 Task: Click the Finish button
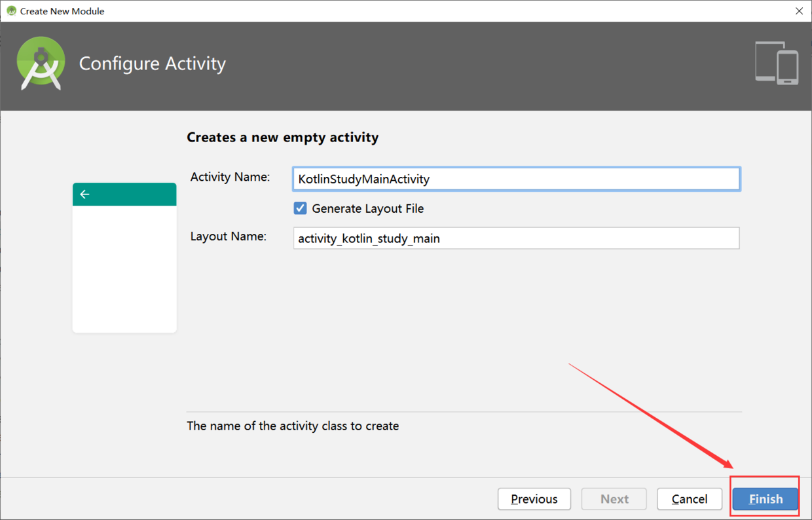coord(766,499)
